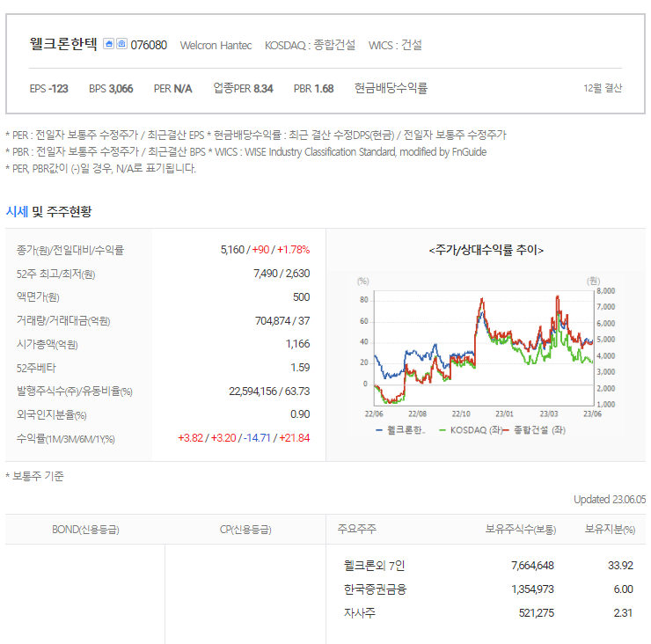Click the 704,874 / 37 volume value
651x644 pixels.
coord(282,320)
